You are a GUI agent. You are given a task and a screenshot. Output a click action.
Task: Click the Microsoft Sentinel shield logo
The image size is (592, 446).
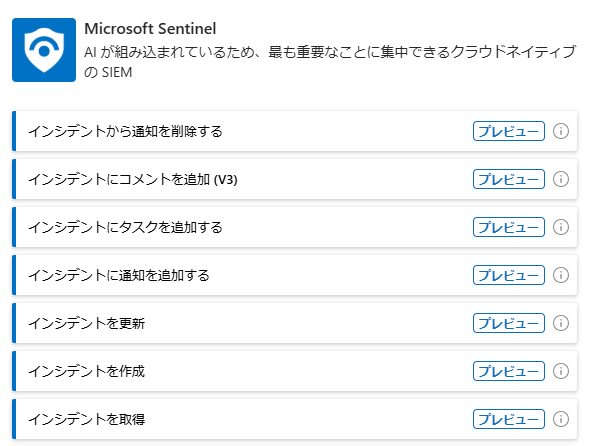tap(44, 50)
